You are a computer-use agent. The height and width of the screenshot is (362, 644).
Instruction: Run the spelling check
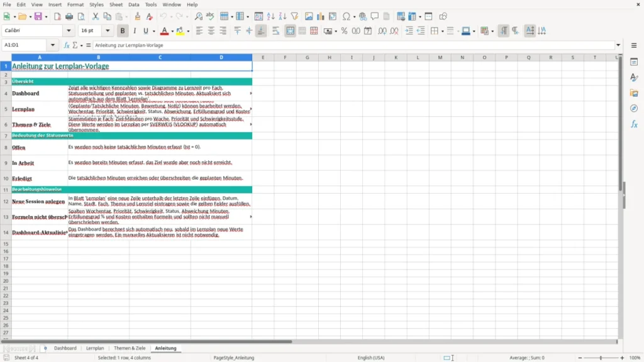point(210,16)
